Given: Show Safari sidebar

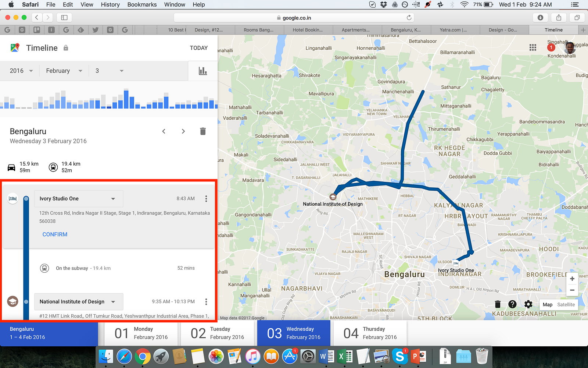Looking at the screenshot, I should click(64, 17).
